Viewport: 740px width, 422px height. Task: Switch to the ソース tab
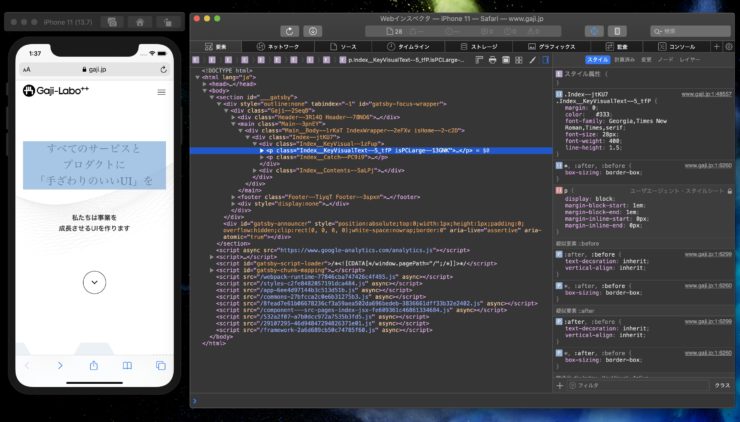coord(343,47)
